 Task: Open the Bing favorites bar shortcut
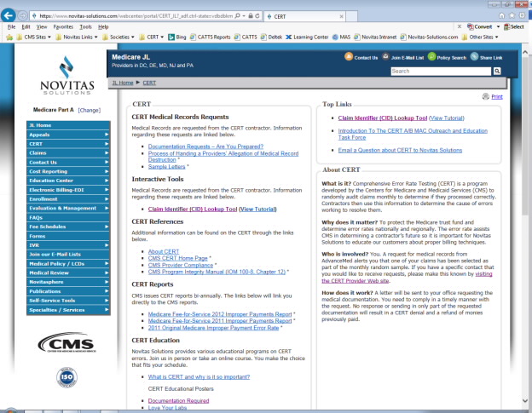(x=177, y=37)
